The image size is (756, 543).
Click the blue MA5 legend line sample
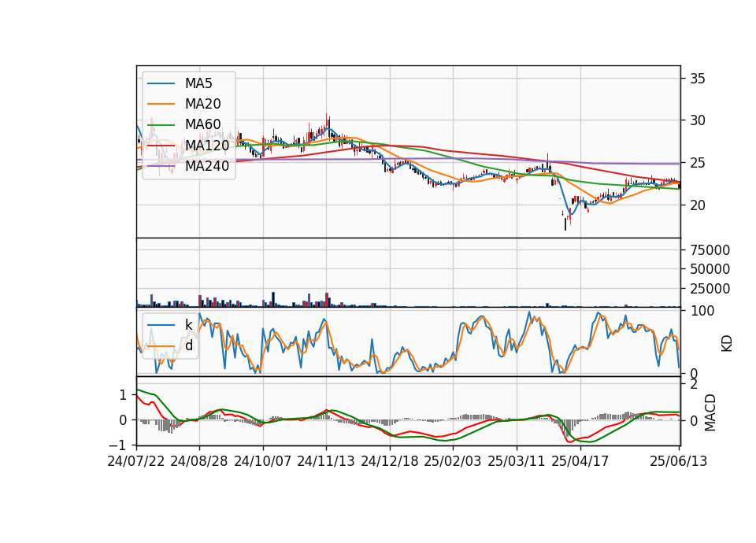tap(161, 84)
